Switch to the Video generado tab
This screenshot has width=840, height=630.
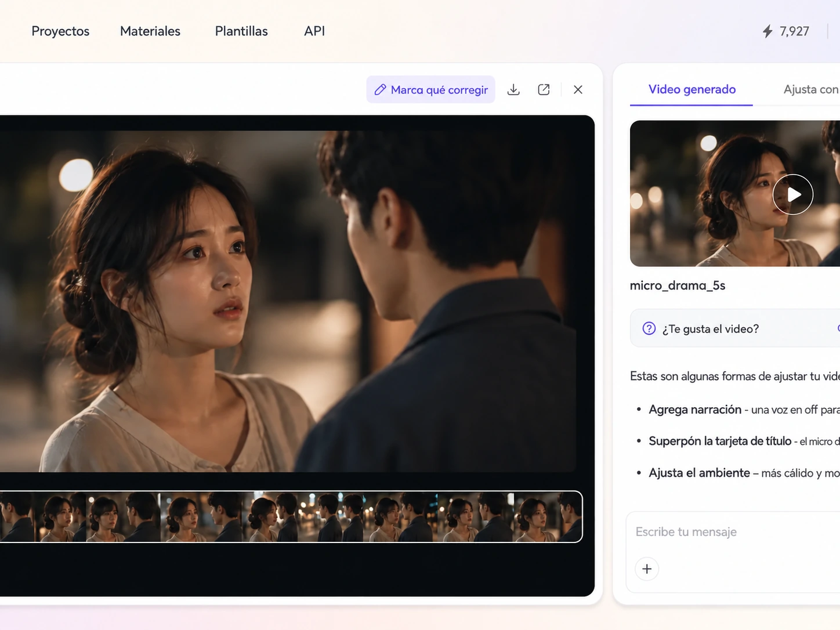coord(692,89)
